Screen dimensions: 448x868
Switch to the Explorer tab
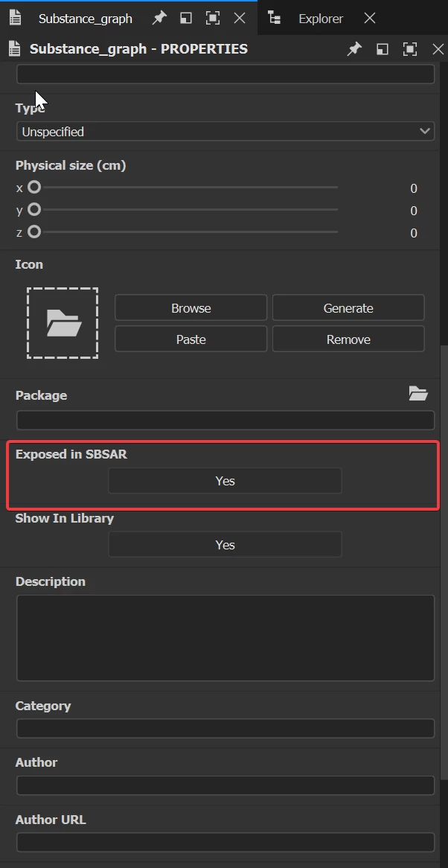(x=321, y=19)
